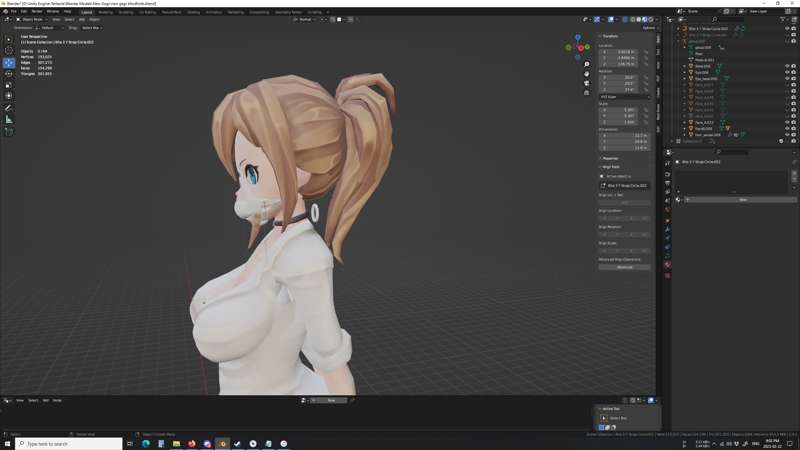Open the Object Mode dropdown

pos(32,19)
